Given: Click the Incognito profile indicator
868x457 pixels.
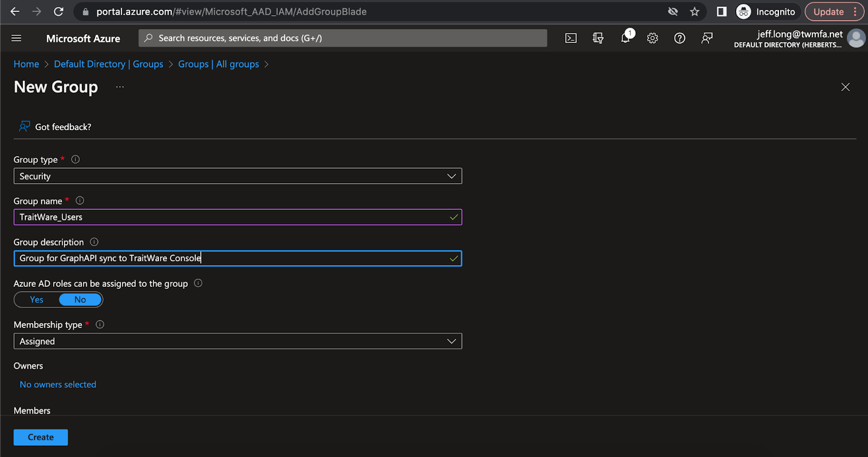Looking at the screenshot, I should 767,11.
